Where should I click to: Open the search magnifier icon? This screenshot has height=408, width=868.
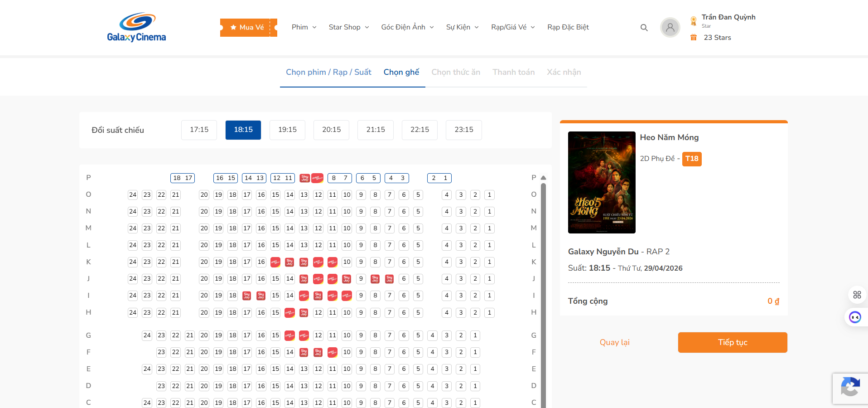[644, 28]
